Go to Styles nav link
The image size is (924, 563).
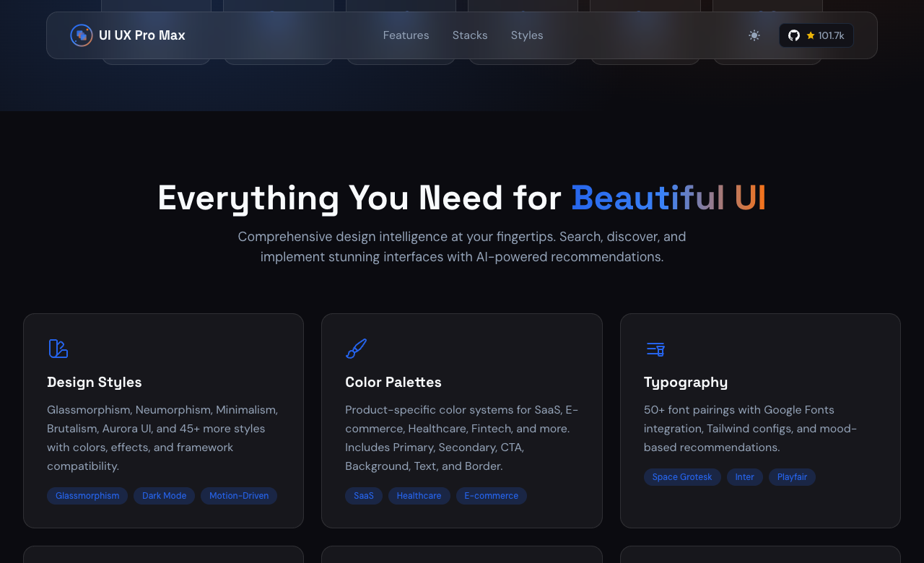pos(527,35)
